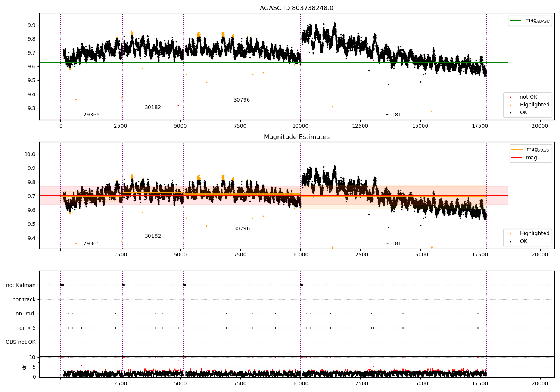The image size is (560, 392).
Task: Click the 'not Kalman' row label
Action: [x=21, y=286]
